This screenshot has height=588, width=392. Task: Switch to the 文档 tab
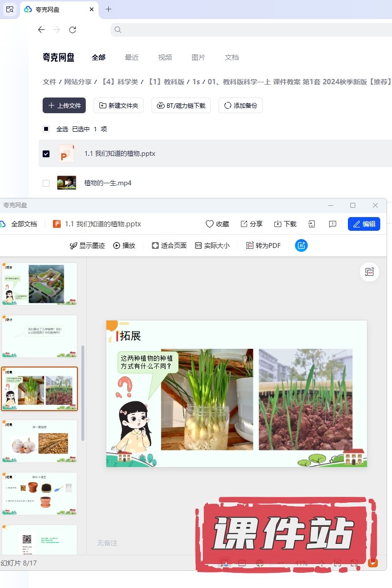[x=232, y=57]
